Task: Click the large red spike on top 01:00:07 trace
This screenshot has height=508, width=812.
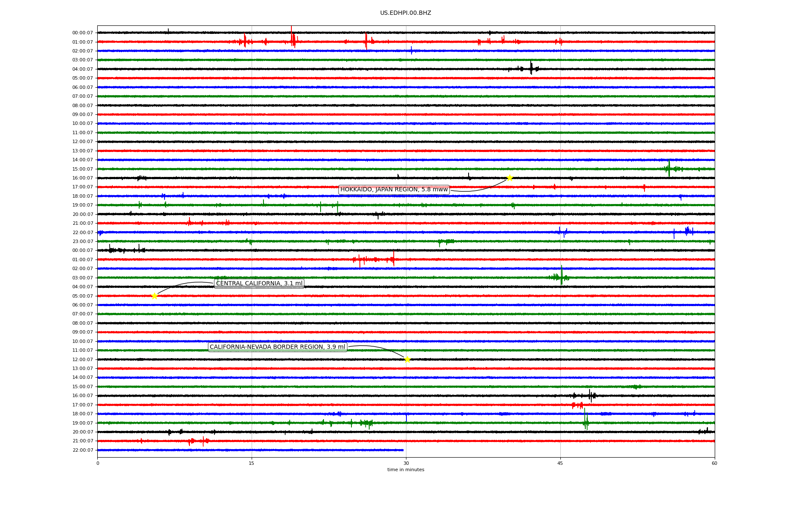Action: tap(292, 38)
